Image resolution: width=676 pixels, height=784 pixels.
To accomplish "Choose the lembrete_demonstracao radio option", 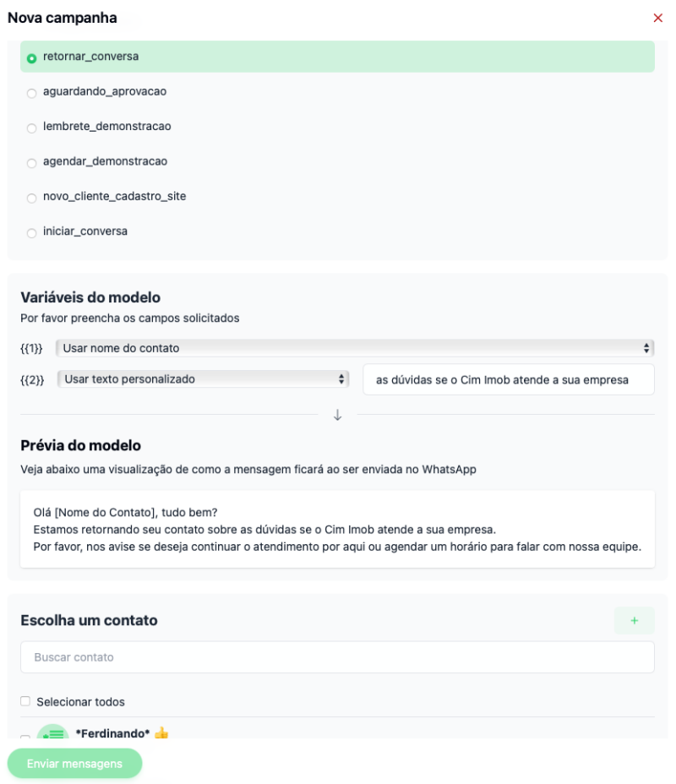I will pos(32,128).
